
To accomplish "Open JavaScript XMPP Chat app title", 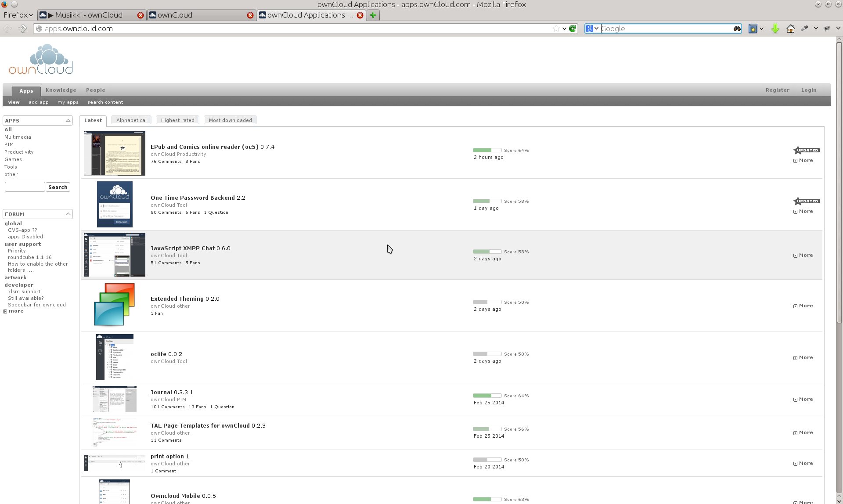I will point(190,248).
